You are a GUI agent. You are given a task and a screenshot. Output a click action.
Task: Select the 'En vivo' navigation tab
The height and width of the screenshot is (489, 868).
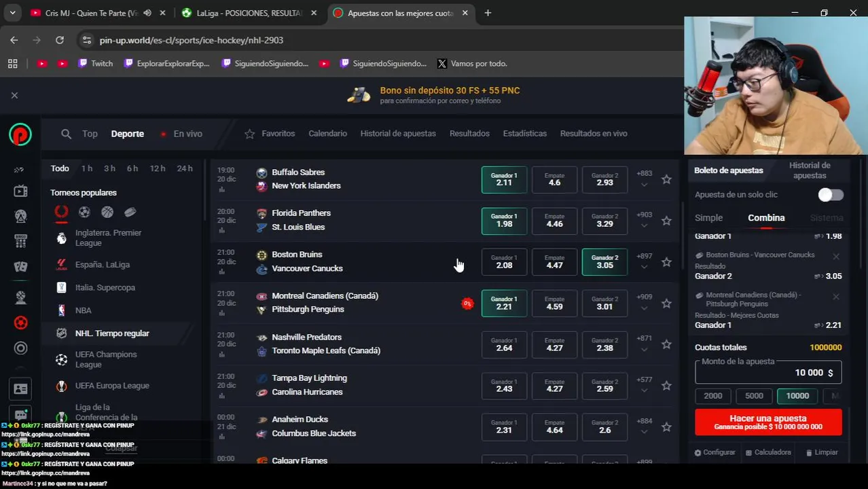(181, 134)
